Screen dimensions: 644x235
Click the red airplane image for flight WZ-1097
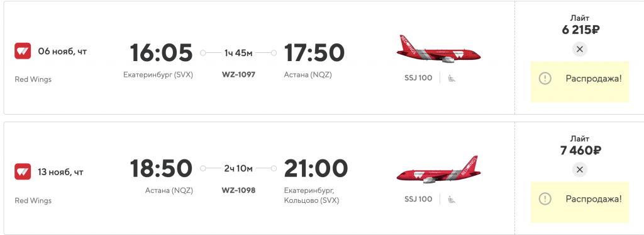(x=438, y=49)
